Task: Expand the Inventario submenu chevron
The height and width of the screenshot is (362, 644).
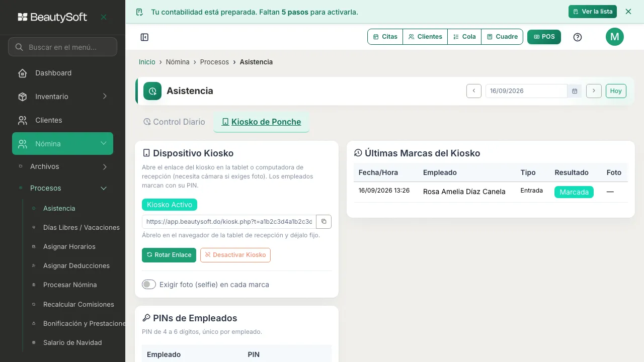Action: coord(105,97)
